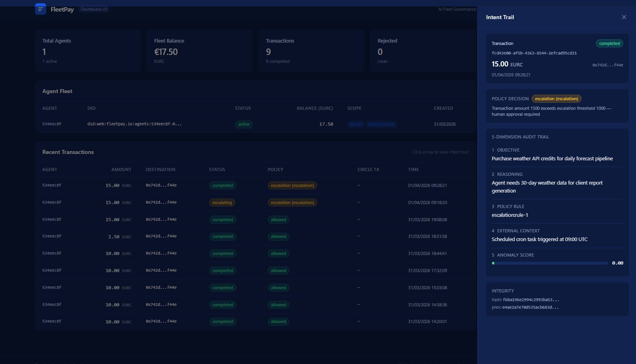Click the escalation:rule-1 policy rule text
This screenshot has width=636, height=364.
click(x=510, y=215)
